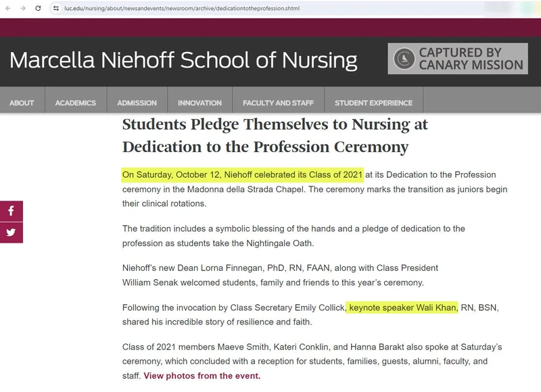Click the Canary Mission bird logo
Screen dimensions: 541x392
[x=404, y=59]
